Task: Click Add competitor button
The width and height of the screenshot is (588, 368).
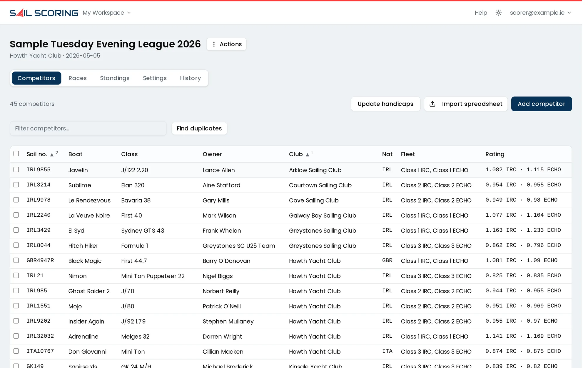Action: (541, 104)
